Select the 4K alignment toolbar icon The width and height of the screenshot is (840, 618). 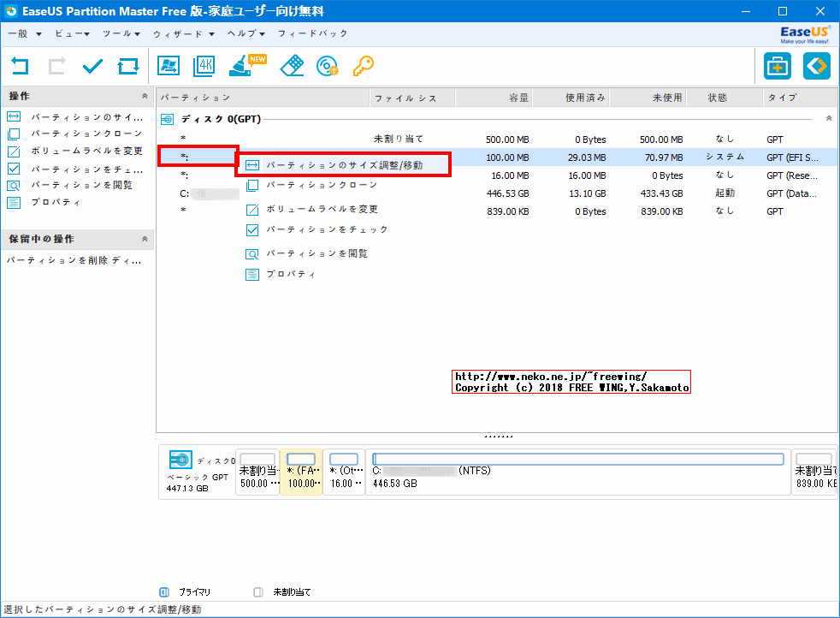204,66
